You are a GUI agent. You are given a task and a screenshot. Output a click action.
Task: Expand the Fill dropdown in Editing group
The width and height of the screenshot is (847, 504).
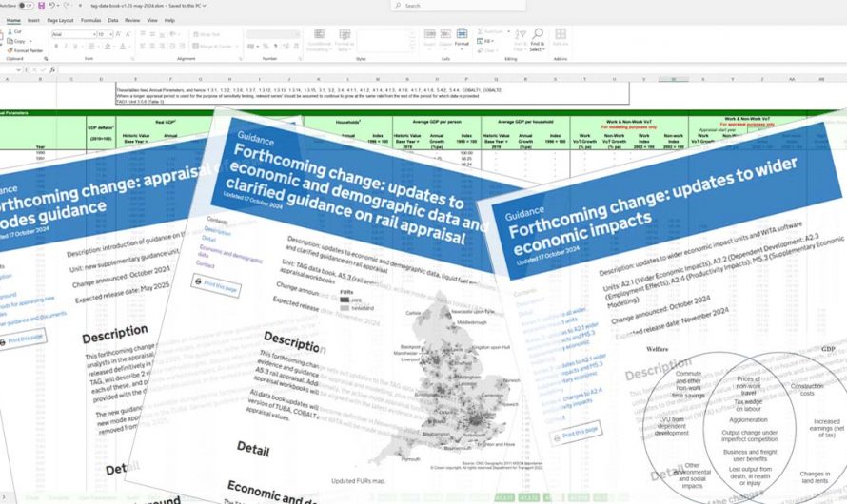[x=492, y=41]
